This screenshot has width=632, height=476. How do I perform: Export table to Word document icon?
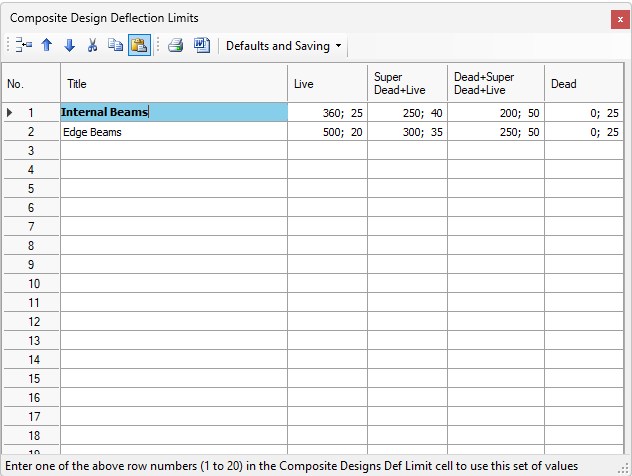tap(202, 45)
